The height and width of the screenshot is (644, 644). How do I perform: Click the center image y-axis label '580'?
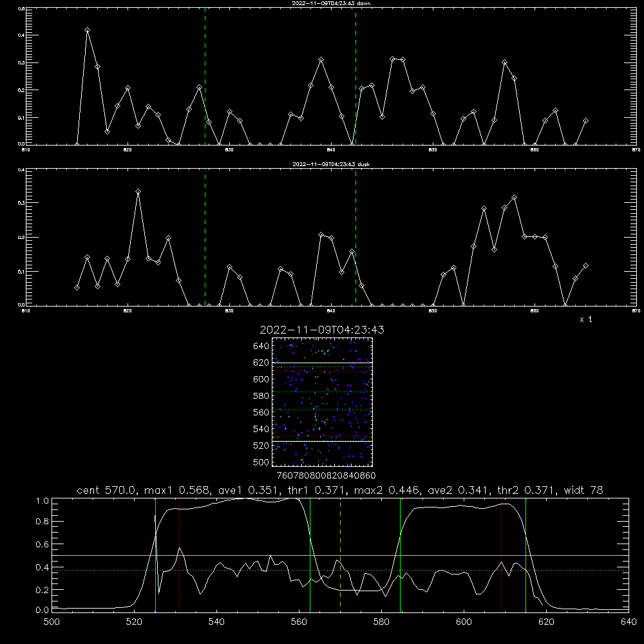coord(261,396)
